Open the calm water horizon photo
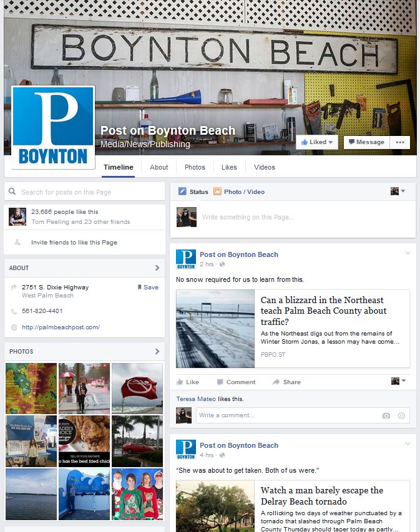The image size is (420, 532). coord(31,494)
